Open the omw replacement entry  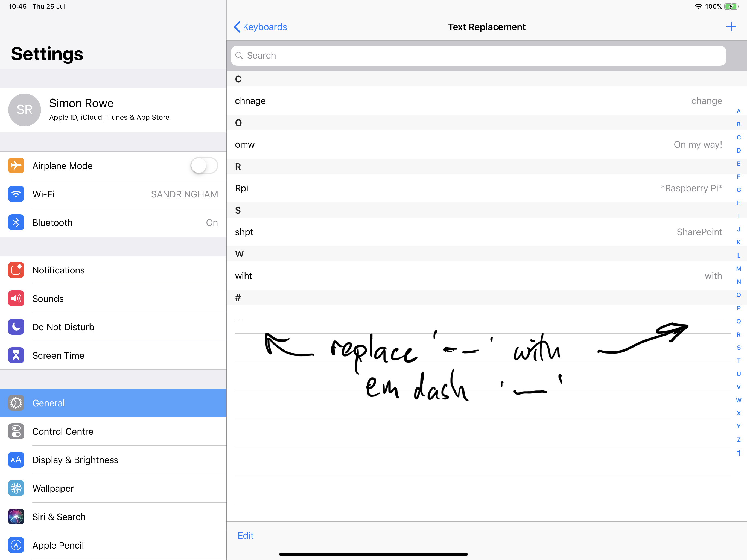[x=478, y=145]
